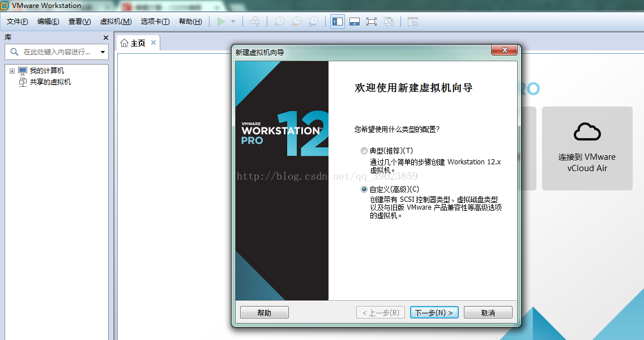
Task: Enter full screen mode icon
Action: pyautogui.click(x=372, y=22)
